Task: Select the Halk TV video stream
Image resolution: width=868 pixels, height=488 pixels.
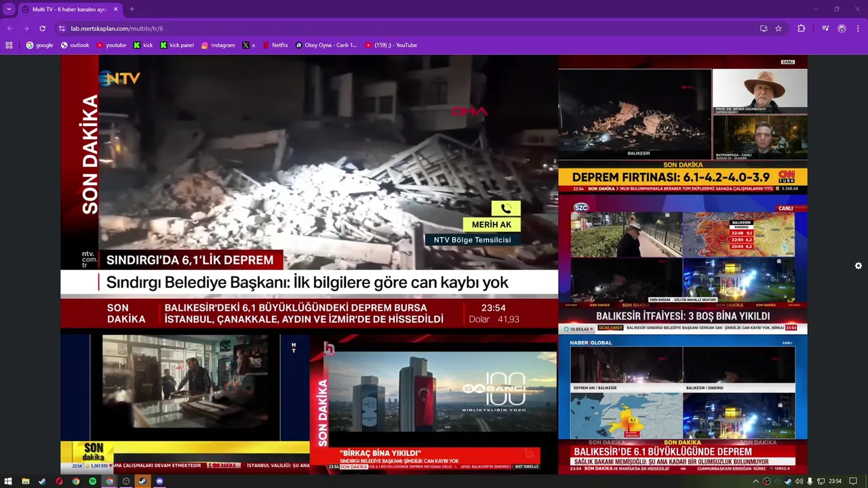Action: point(433,404)
